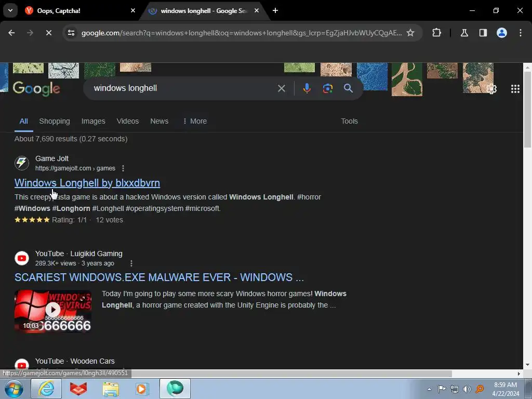Go back to the previous page
The image size is (532, 399).
pos(11,33)
